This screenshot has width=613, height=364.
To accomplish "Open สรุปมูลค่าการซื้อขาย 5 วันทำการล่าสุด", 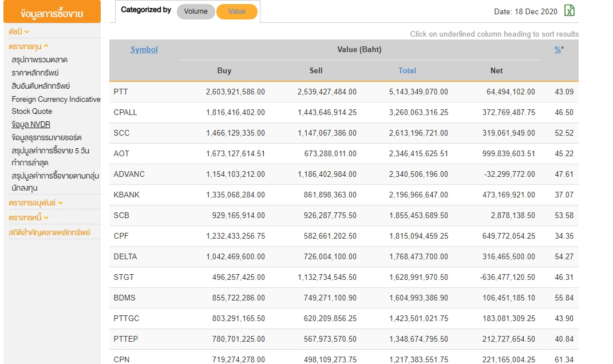I will tap(50, 156).
